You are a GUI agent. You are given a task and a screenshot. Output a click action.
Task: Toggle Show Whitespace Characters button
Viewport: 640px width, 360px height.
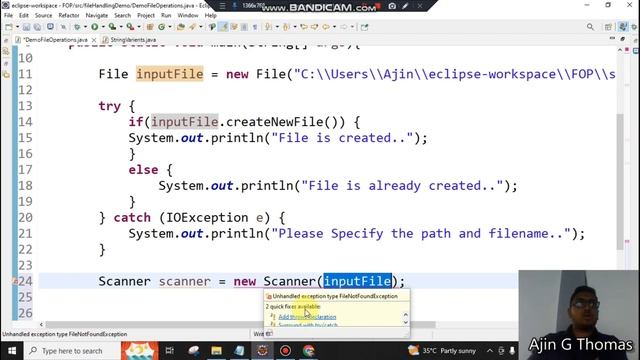[255, 27]
